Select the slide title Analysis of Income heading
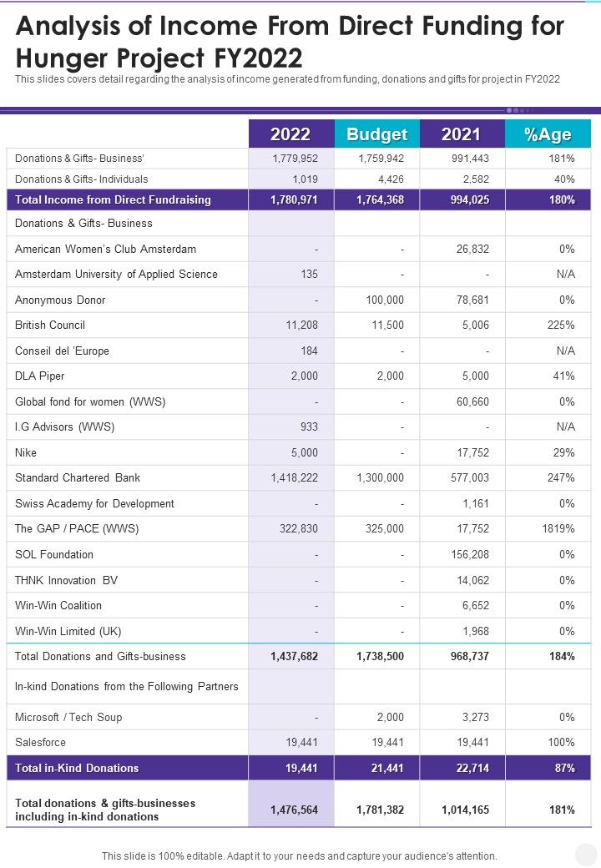The height and width of the screenshot is (868, 601). [x=290, y=42]
